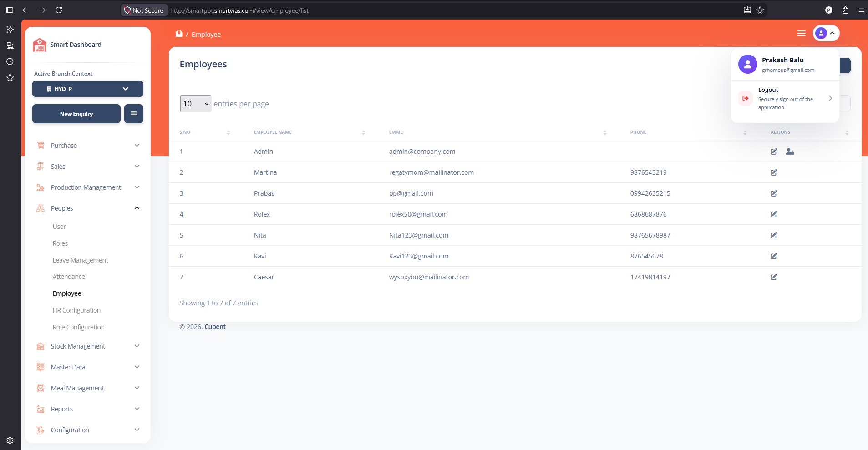
Task: Click the New Enquiry button
Action: tap(76, 114)
